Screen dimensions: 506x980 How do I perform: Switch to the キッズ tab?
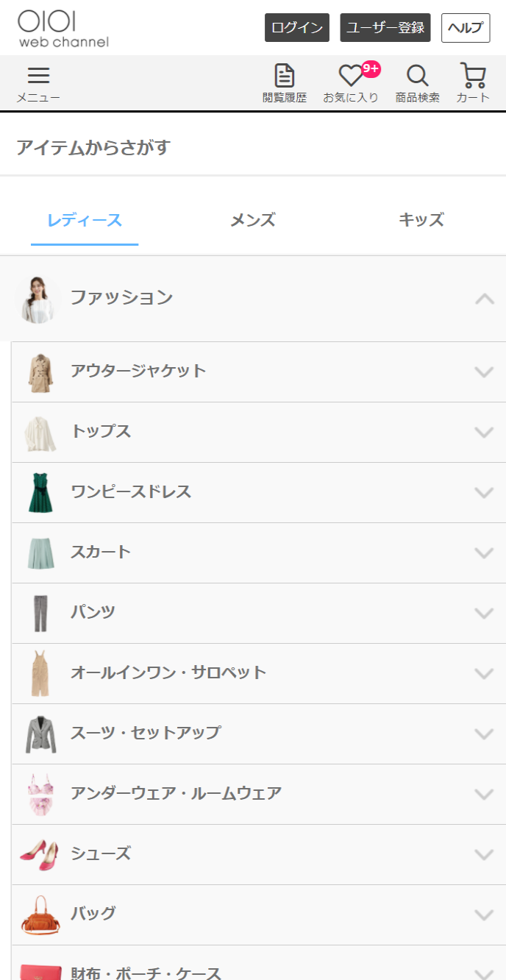coord(421,220)
